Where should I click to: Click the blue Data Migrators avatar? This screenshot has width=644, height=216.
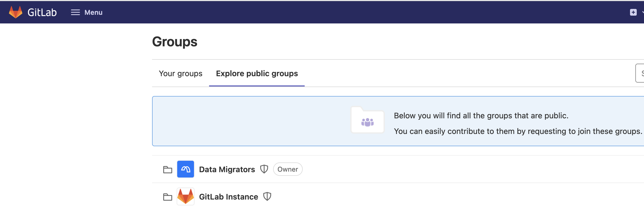pyautogui.click(x=186, y=169)
